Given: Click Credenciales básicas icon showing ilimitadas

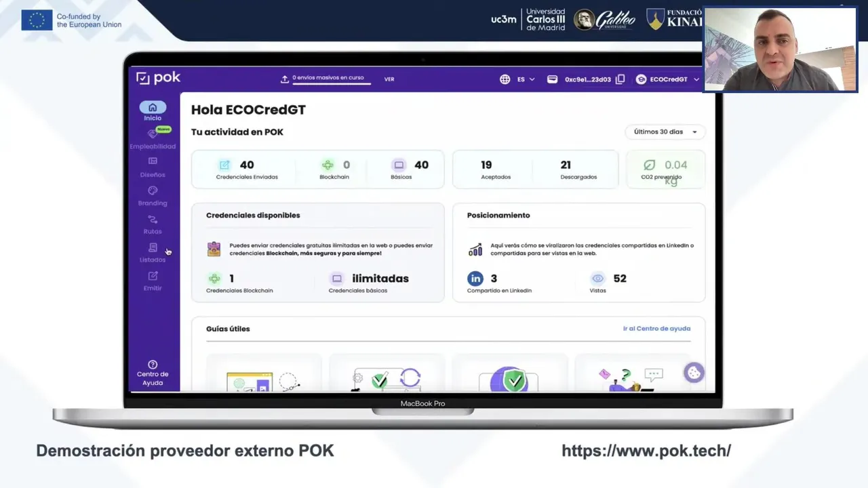Looking at the screenshot, I should point(337,279).
